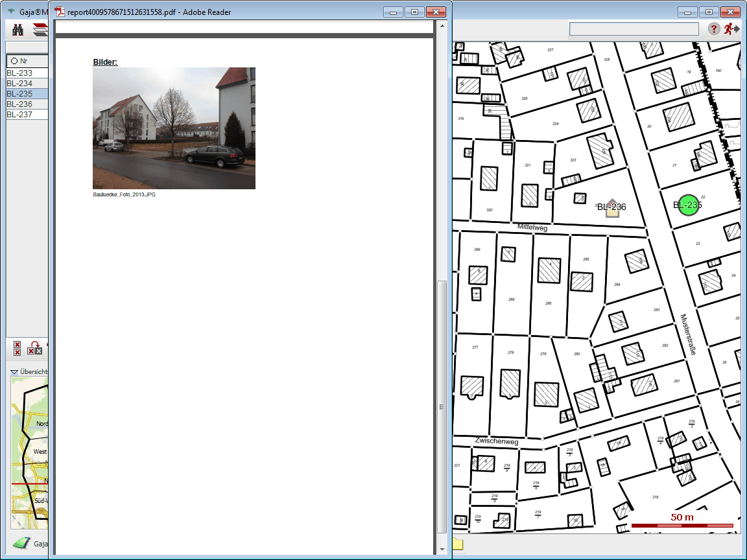Click the green Gaja logo icon at bottom
Viewport: 747px width, 560px height.
coord(22,543)
